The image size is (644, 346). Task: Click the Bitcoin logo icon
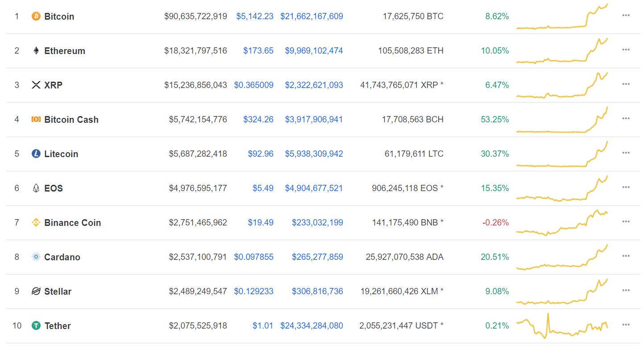36,16
